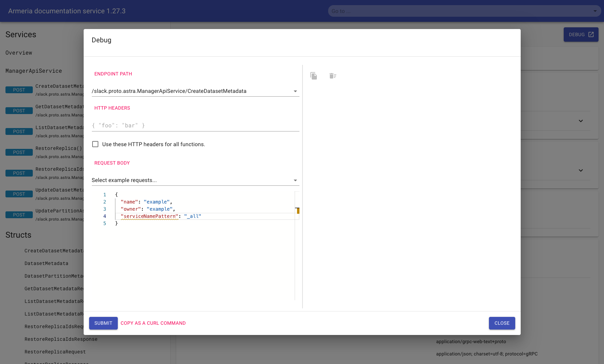Enable 'Use these HTTP headers for all functions' checkbox

point(95,144)
